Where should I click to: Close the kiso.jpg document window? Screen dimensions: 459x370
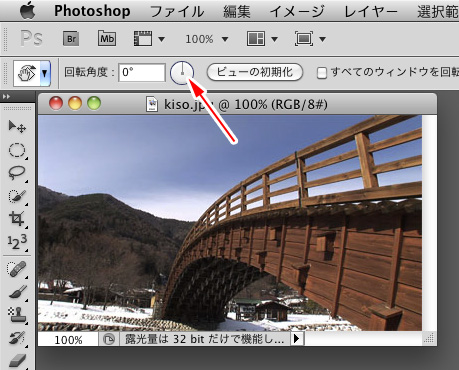[56, 103]
